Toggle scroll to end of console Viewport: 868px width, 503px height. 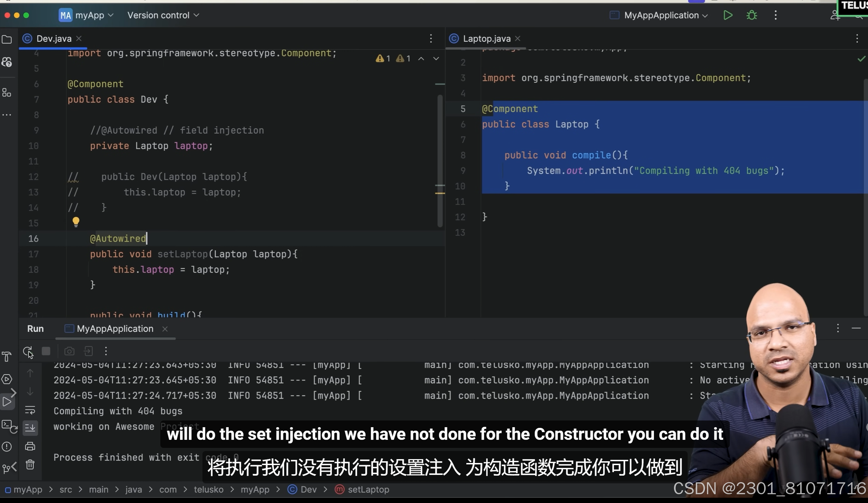pos(30,428)
